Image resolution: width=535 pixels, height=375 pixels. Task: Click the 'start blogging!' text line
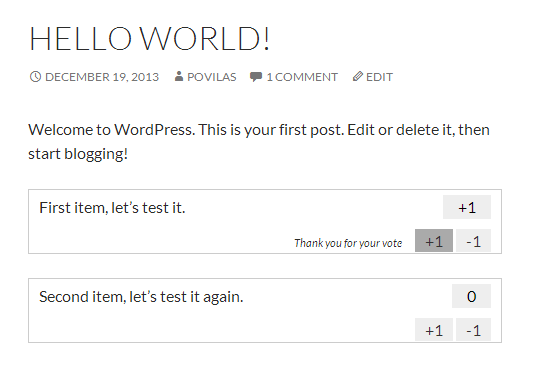[x=78, y=154]
